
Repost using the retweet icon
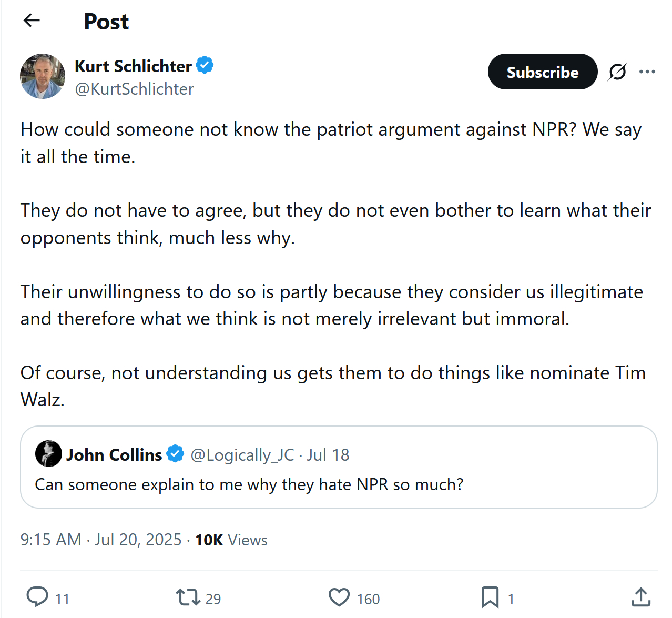tap(188, 597)
